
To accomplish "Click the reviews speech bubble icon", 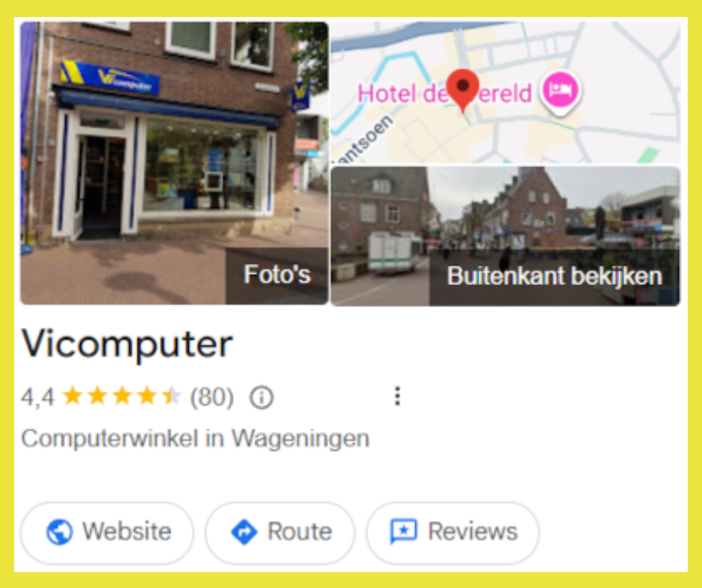I will (x=403, y=531).
